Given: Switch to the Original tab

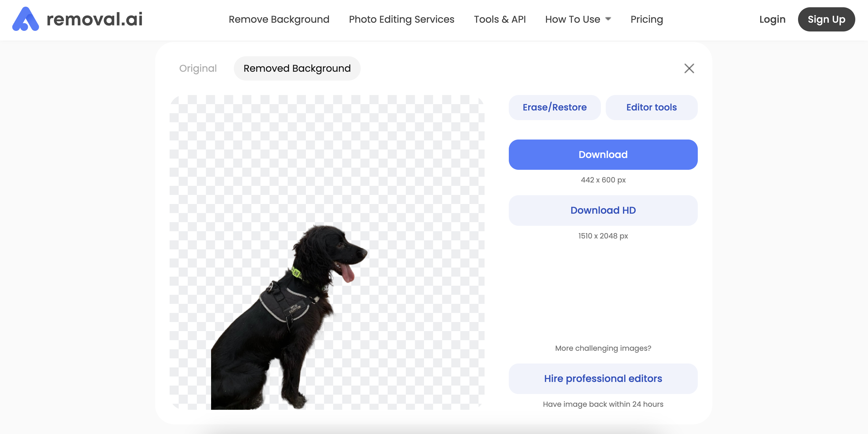Looking at the screenshot, I should coord(198,68).
